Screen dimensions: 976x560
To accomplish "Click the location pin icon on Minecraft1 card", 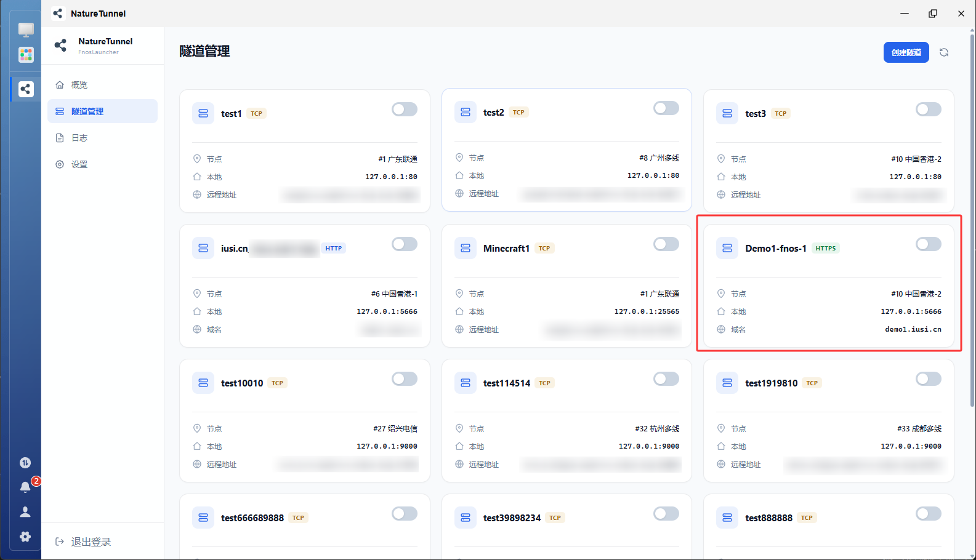I will (x=459, y=294).
